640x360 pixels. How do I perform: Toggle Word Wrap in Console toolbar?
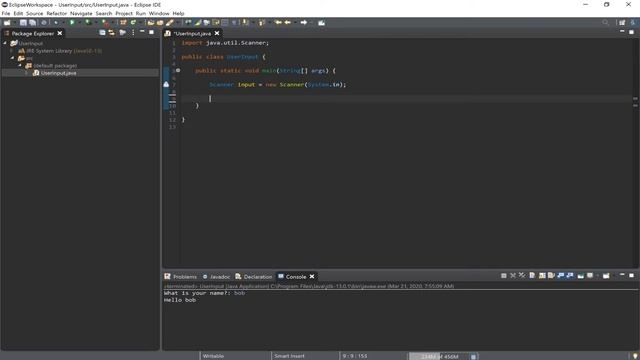(x=551, y=276)
